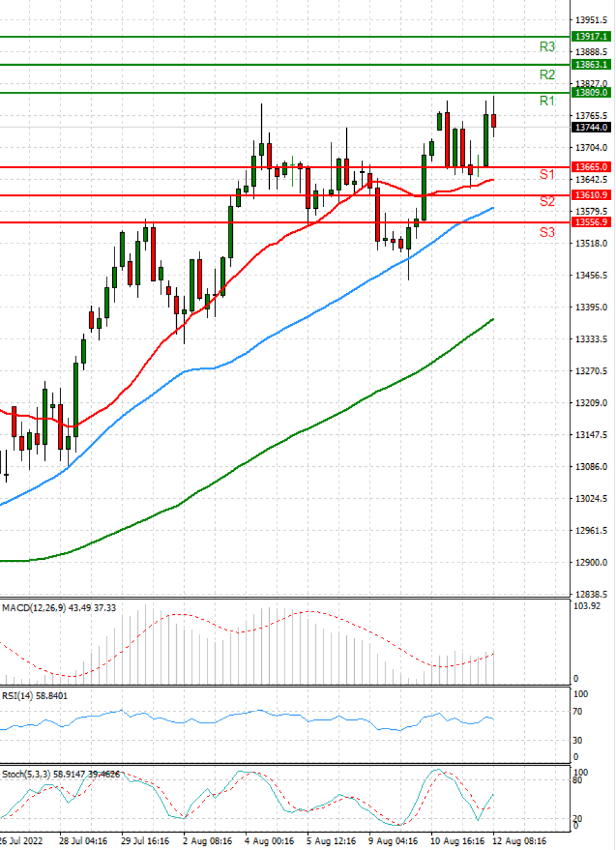Viewport: 616px width, 850px height.
Task: Click the Stoch(5,3,3) indicator label
Action: click(x=60, y=774)
